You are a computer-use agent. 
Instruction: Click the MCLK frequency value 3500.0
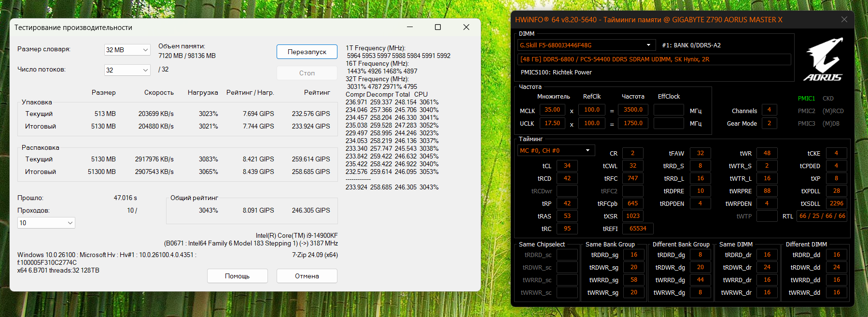point(633,110)
